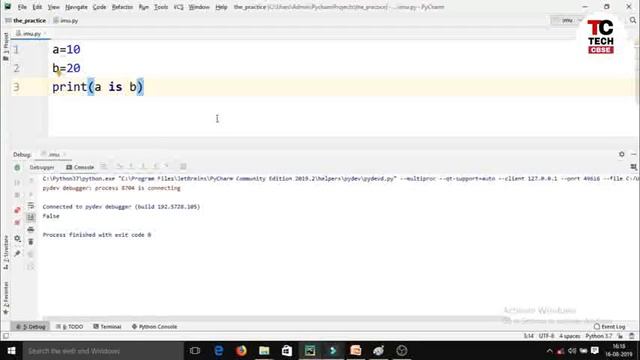Open the Window menu

tap(199, 7)
